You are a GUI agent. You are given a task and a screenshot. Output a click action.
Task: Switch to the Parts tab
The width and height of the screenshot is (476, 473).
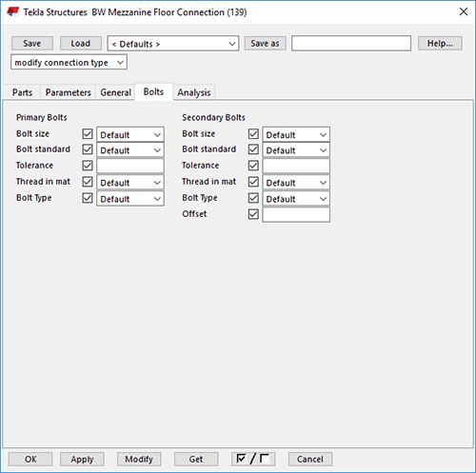pyautogui.click(x=22, y=92)
